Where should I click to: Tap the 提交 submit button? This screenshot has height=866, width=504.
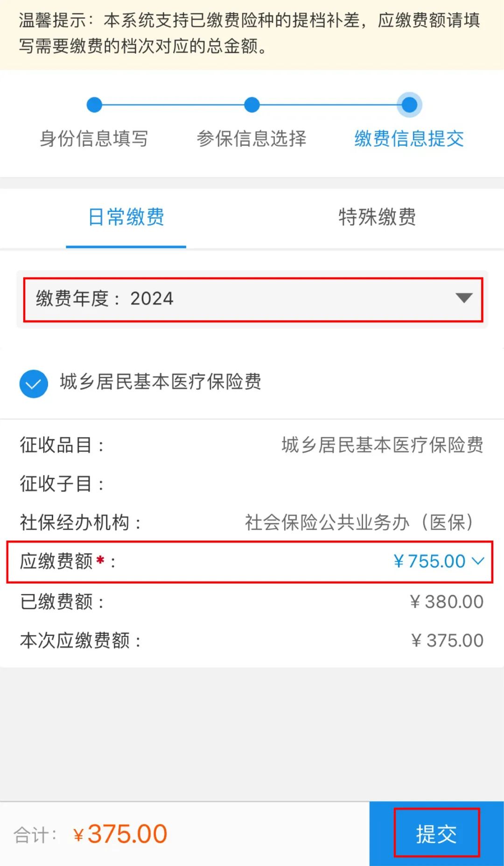(436, 834)
